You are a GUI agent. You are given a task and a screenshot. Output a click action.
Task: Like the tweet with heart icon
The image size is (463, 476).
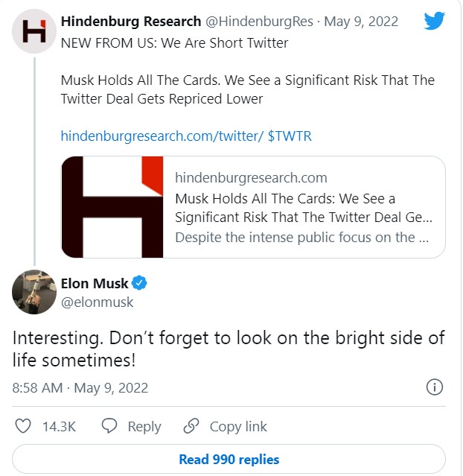[23, 426]
